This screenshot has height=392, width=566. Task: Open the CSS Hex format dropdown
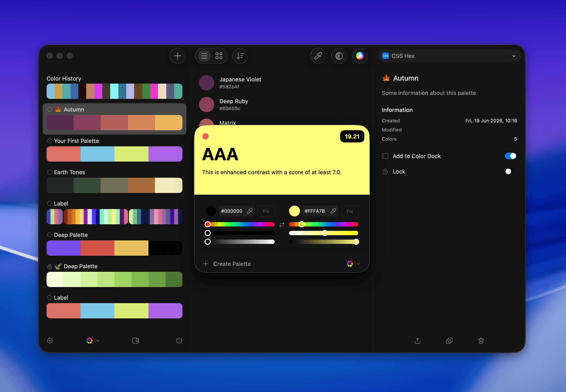click(449, 56)
